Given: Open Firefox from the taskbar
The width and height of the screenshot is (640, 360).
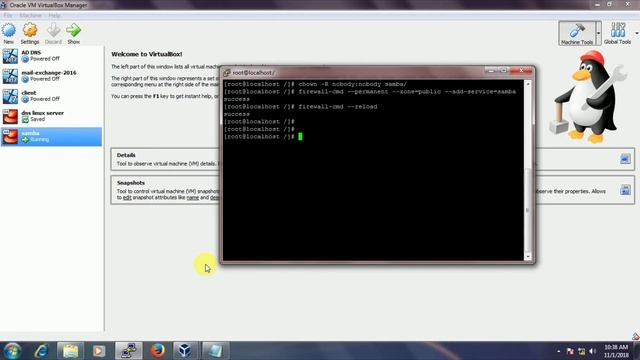Looking at the screenshot, I should [157, 351].
